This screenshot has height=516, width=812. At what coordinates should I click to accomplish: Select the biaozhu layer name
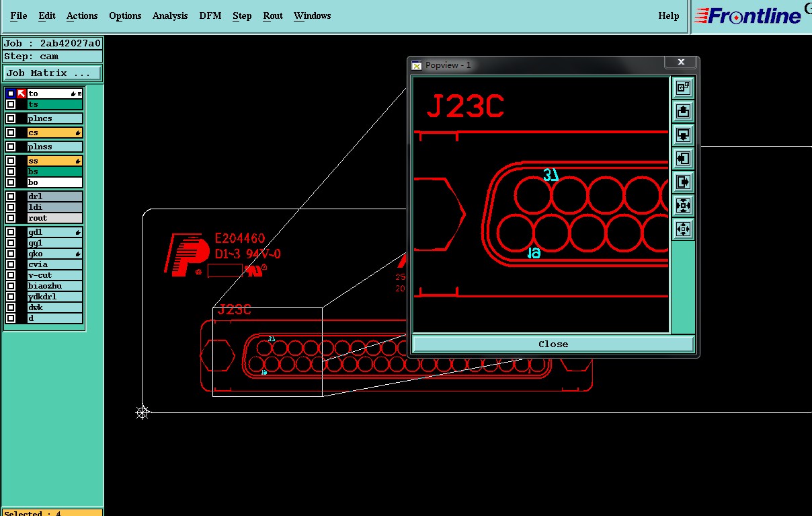click(55, 286)
